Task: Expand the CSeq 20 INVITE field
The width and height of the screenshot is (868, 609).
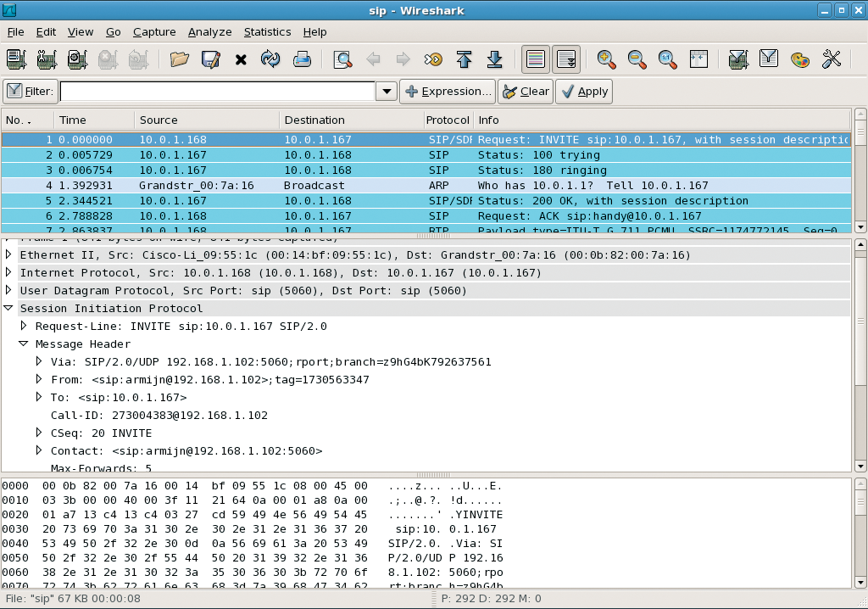Action: pyautogui.click(x=39, y=433)
